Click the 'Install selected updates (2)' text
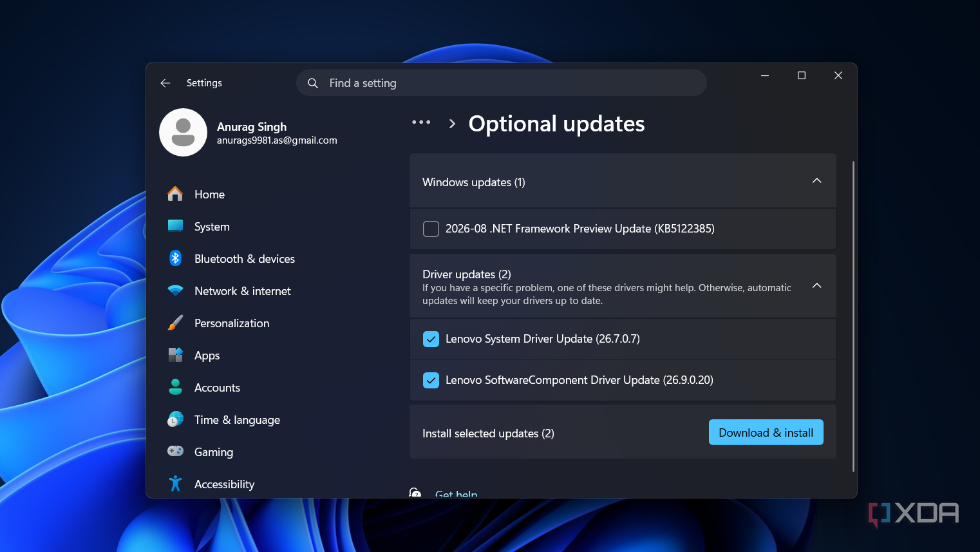Viewport: 980px width, 552px height. (x=488, y=433)
